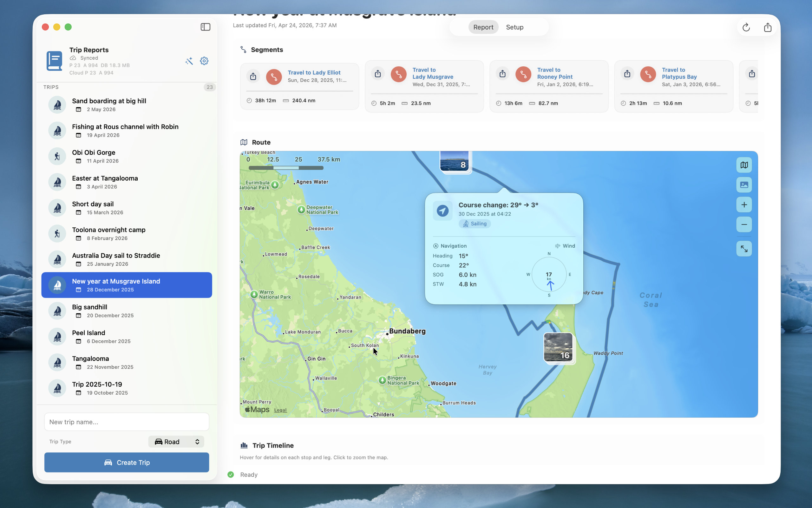Expand the map to fullscreen
Screen dimensions: 812x508
(744, 249)
